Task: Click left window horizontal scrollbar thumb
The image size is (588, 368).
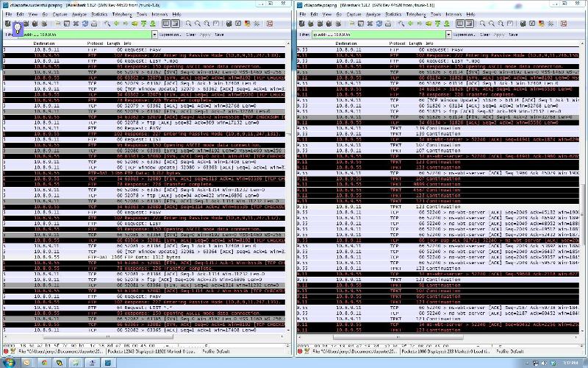Action: [x=108, y=337]
